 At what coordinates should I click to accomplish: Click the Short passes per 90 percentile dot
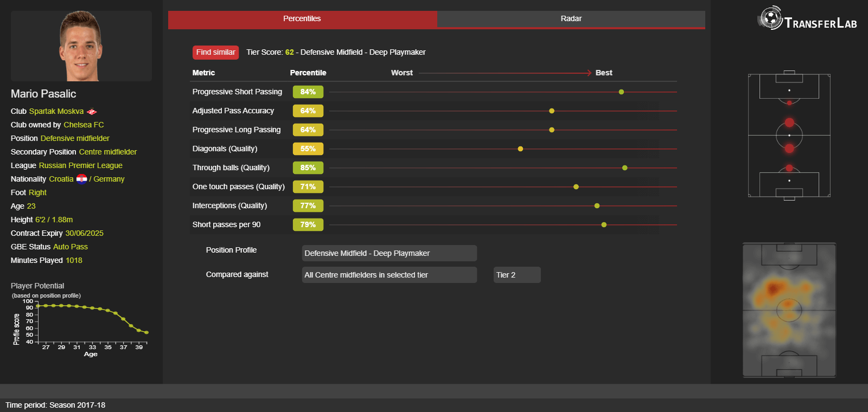(x=604, y=225)
